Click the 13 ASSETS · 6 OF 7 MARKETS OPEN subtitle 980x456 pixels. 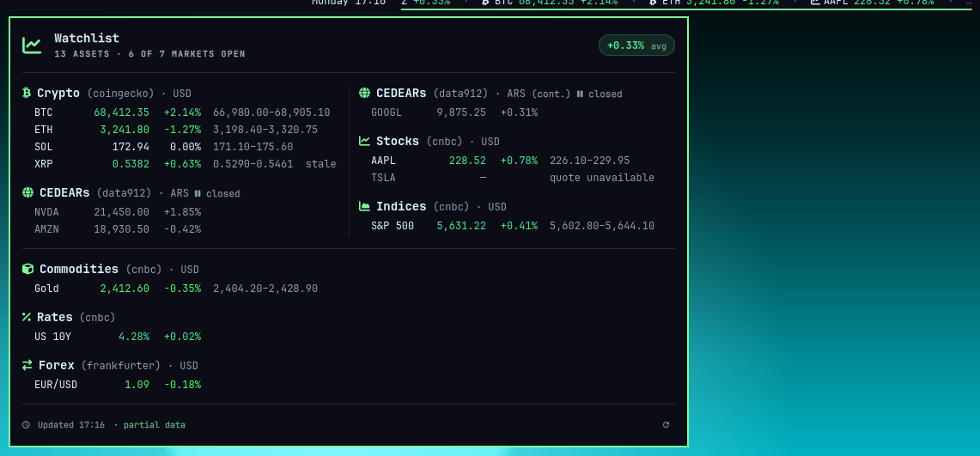149,54
